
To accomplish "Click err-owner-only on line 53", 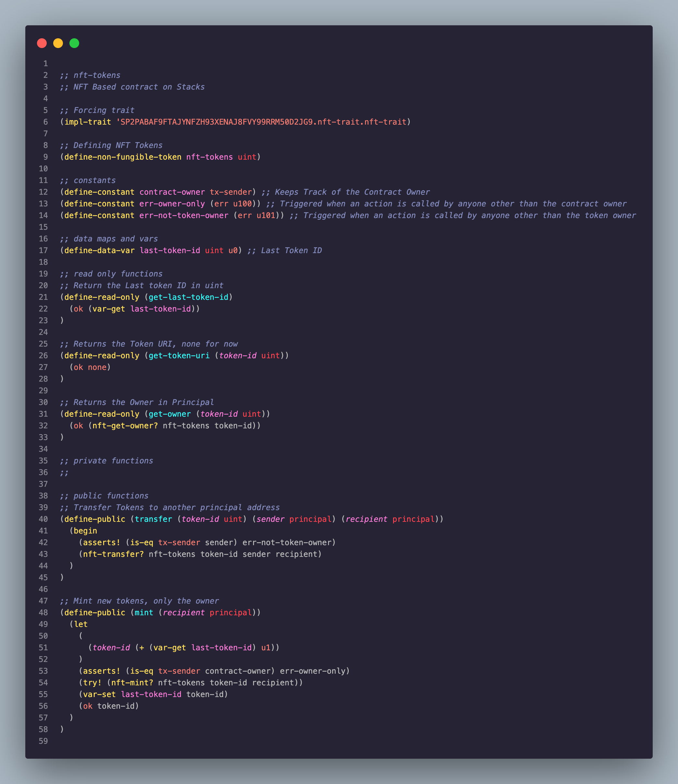I will (313, 671).
